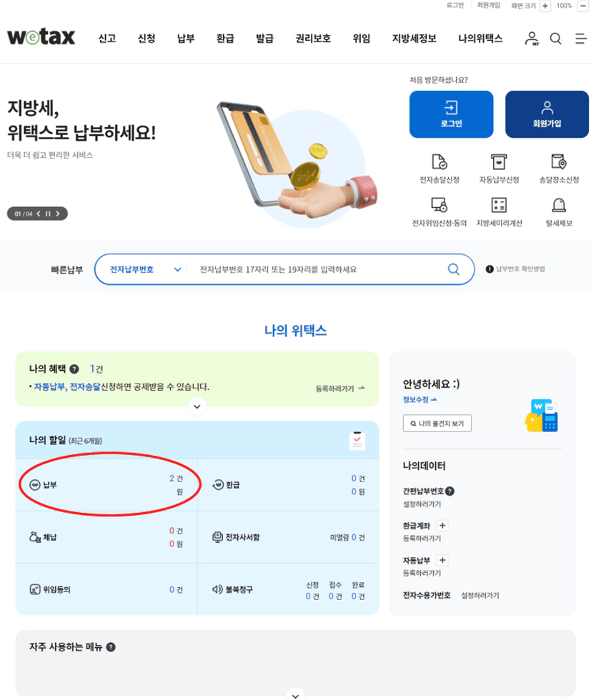Add a 환급계좌 with plus button
The width and height of the screenshot is (591, 700).
tap(442, 526)
